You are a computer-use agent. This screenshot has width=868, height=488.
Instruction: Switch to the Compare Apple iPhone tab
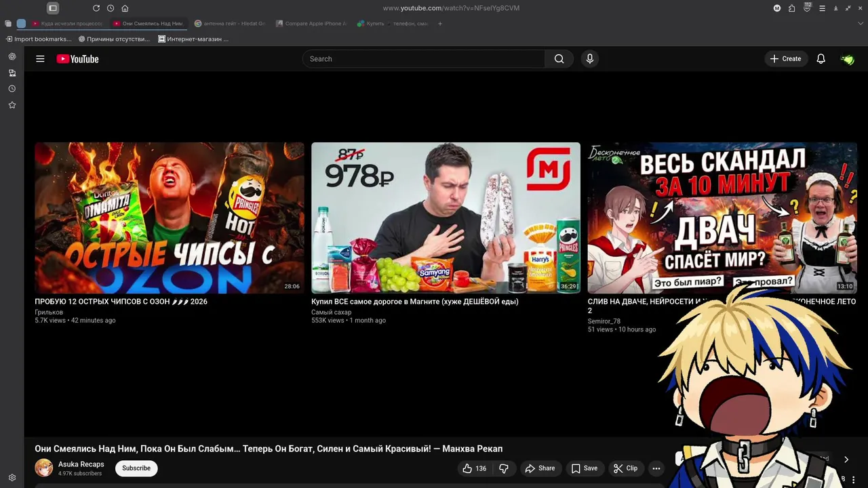coord(311,24)
